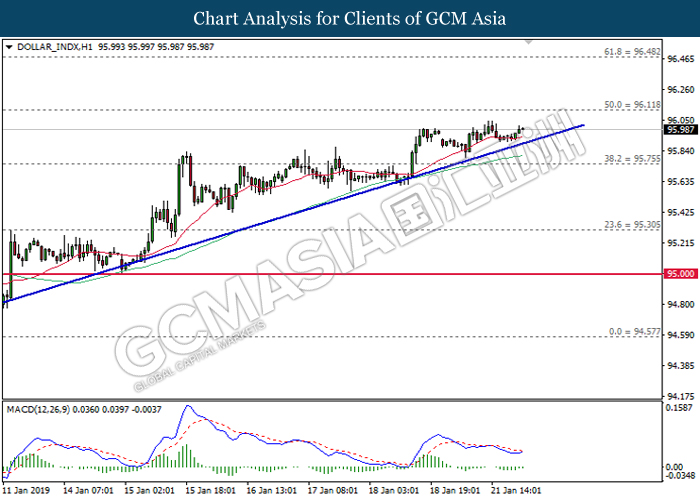The height and width of the screenshot is (500, 700).
Task: Click the 94.800 price scale value
Action: (681, 304)
